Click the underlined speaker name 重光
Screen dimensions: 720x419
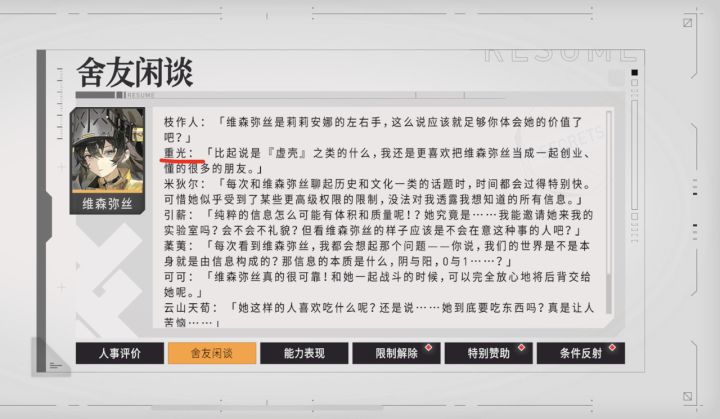click(x=176, y=153)
